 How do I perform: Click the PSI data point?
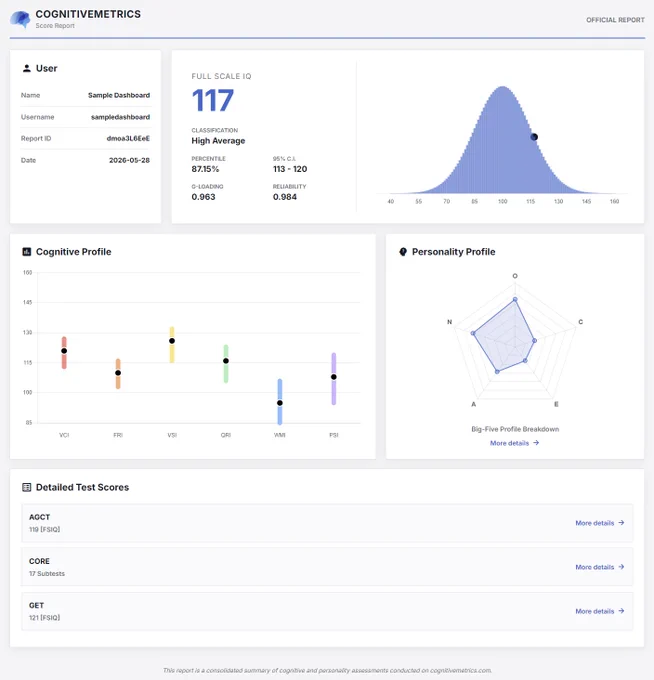pyautogui.click(x=334, y=377)
